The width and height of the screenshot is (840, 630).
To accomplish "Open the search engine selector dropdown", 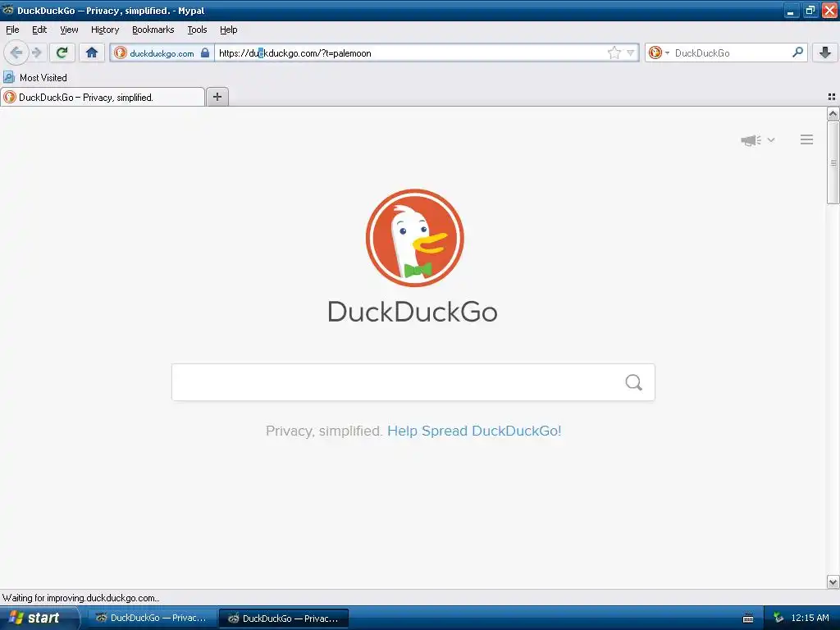I will click(659, 52).
